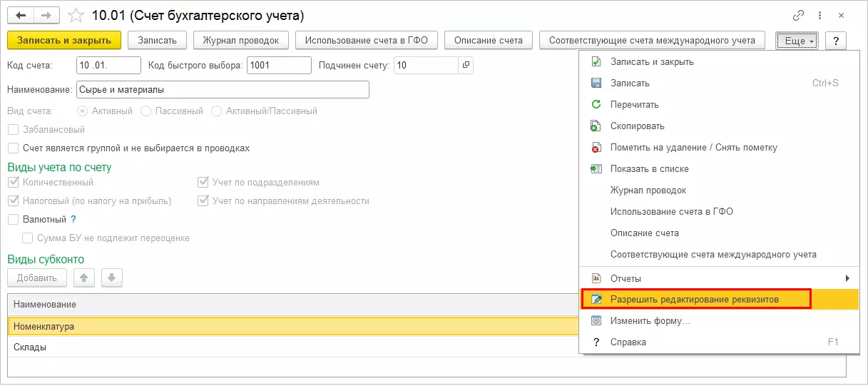This screenshot has height=386, width=868.
Task: Toggle Счет является группой checkbox
Action: tap(13, 148)
